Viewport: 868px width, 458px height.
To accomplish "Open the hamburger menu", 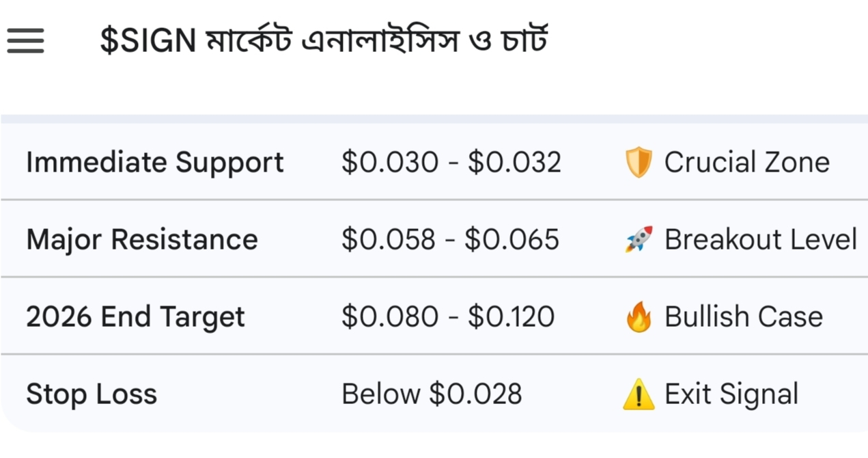I will [25, 41].
